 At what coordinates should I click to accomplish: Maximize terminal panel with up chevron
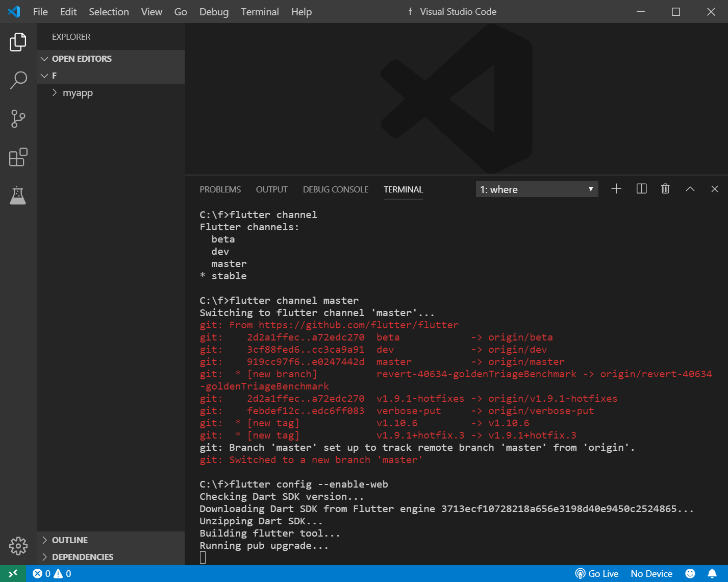coord(690,189)
